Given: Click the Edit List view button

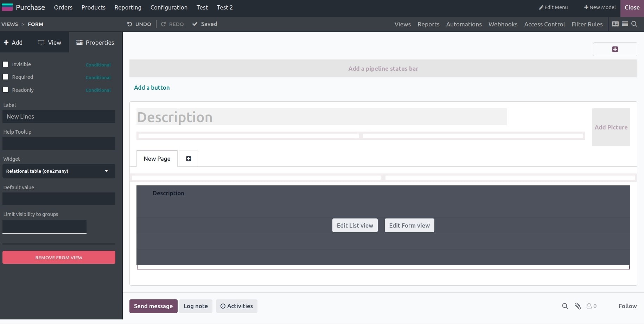Looking at the screenshot, I should point(355,225).
